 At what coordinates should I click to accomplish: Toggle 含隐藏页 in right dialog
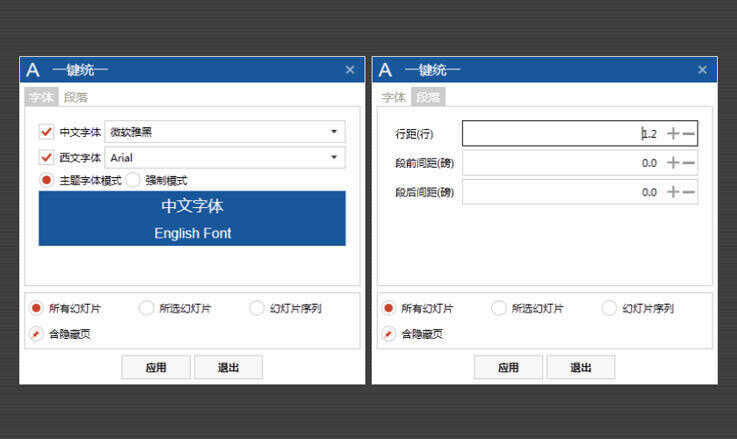pyautogui.click(x=388, y=334)
